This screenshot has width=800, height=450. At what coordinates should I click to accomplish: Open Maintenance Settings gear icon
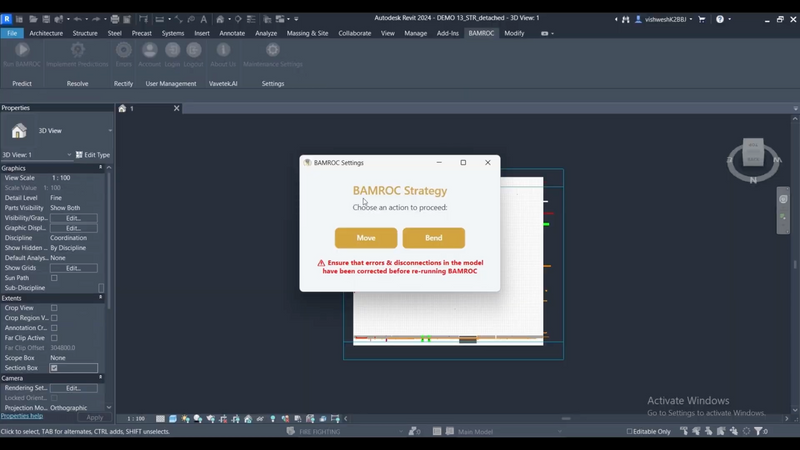coord(273,50)
